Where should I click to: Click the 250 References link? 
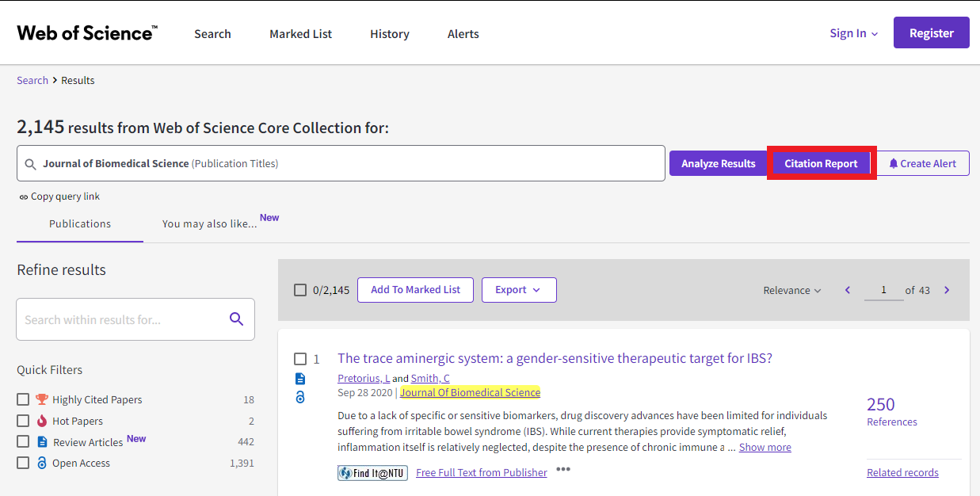(x=892, y=411)
